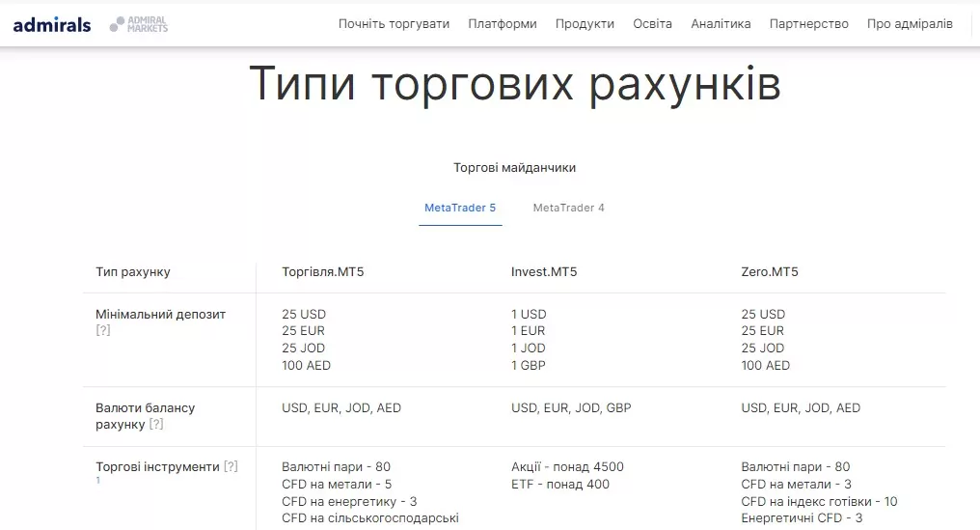Click Акції - понад 4500 text
This screenshot has height=530, width=980.
(567, 467)
